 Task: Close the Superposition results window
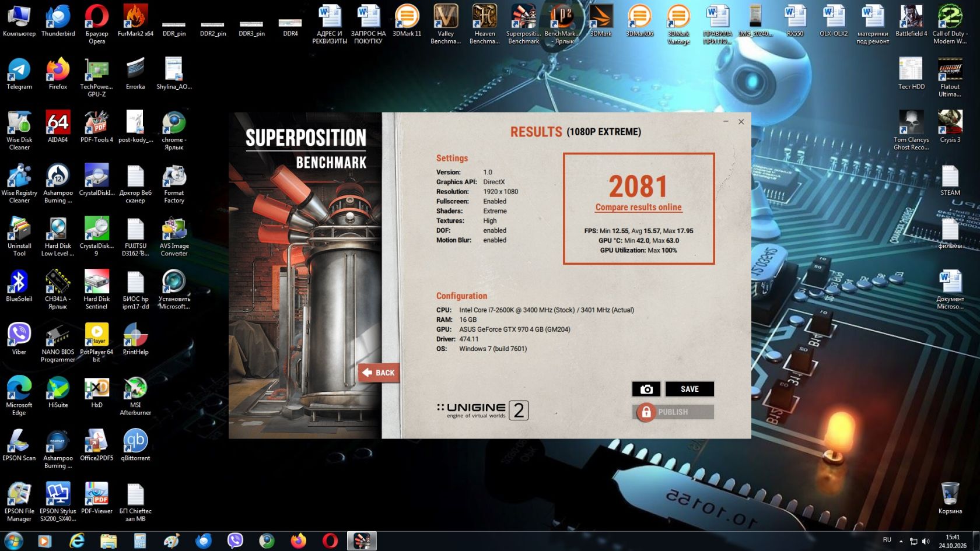tap(741, 122)
